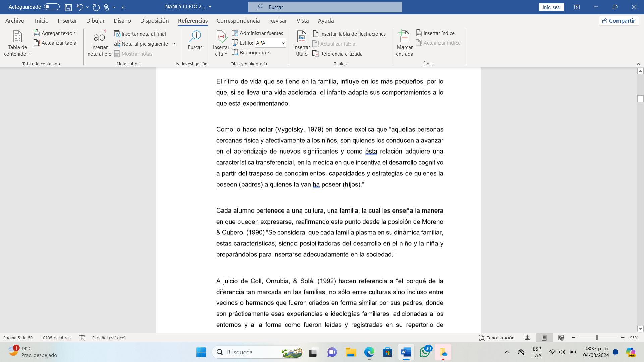Open the quick access toolbar customization dropdown
Screen dimensions: 644x362
tap(123, 7)
